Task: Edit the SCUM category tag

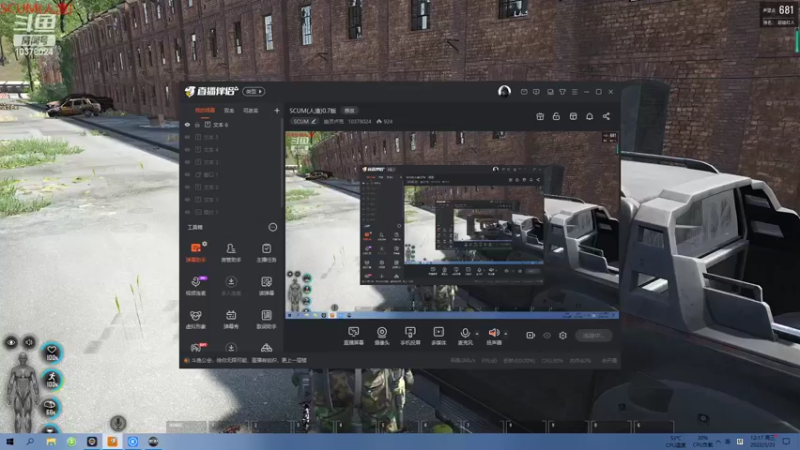Action: coord(305,121)
